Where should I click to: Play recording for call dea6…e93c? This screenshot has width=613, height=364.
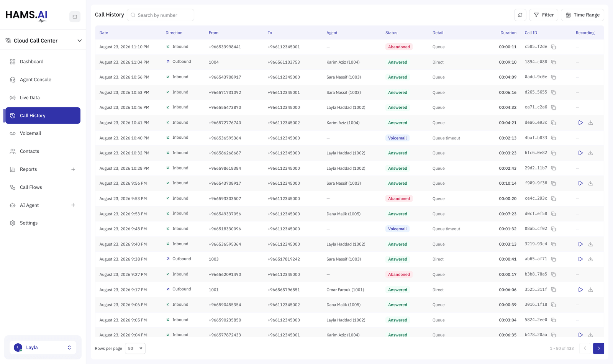pos(580,123)
